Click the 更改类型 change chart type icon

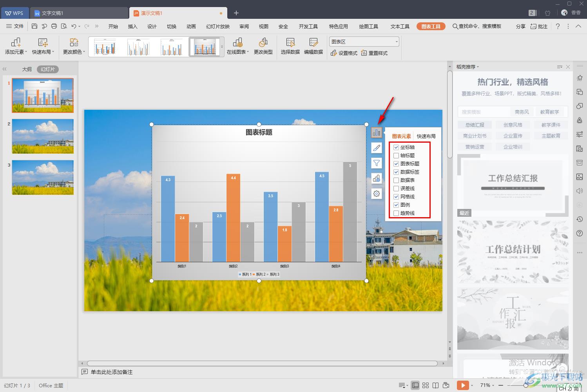point(263,42)
